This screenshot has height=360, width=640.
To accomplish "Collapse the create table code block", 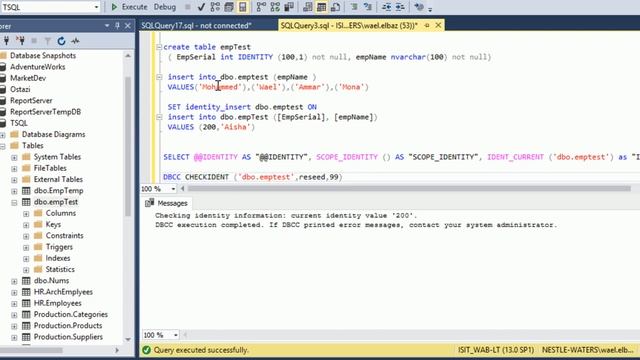I will [x=159, y=47].
